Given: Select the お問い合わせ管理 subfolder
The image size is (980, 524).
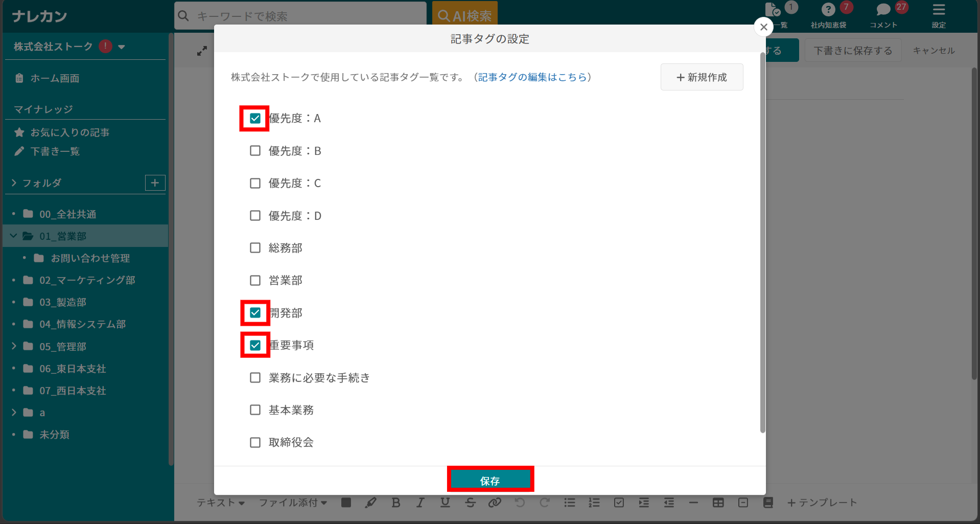Looking at the screenshot, I should click(x=90, y=258).
